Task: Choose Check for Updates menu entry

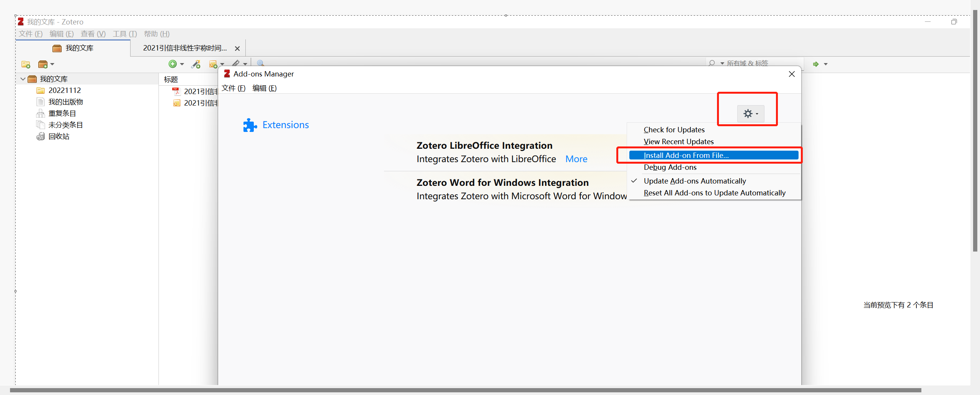Action: pos(674,130)
